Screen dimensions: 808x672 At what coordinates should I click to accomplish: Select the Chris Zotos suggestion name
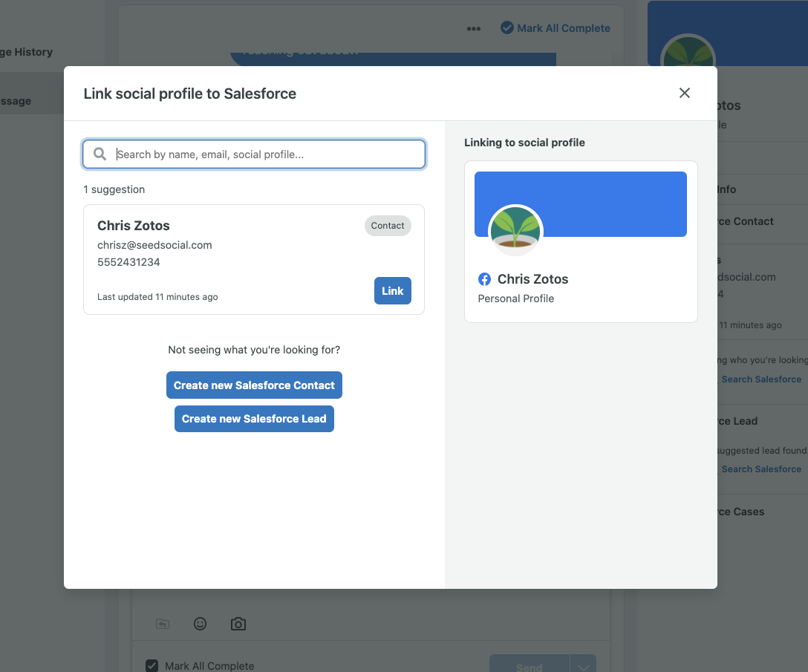pyautogui.click(x=134, y=226)
